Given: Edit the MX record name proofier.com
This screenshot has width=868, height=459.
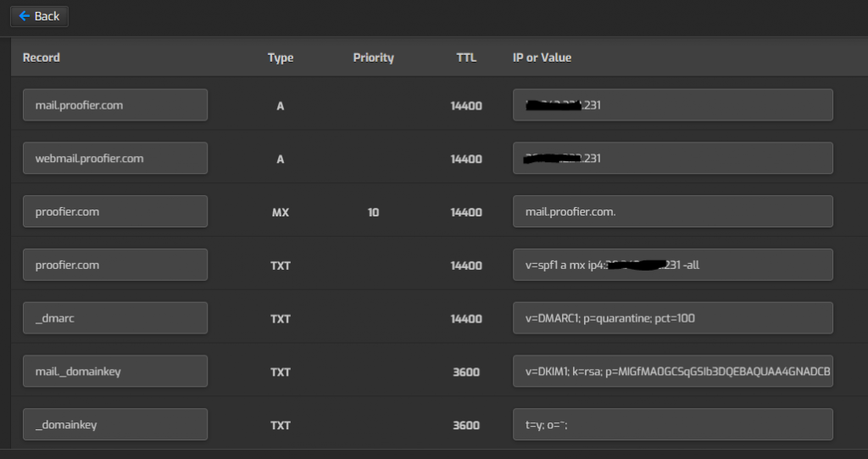Looking at the screenshot, I should pyautogui.click(x=115, y=211).
